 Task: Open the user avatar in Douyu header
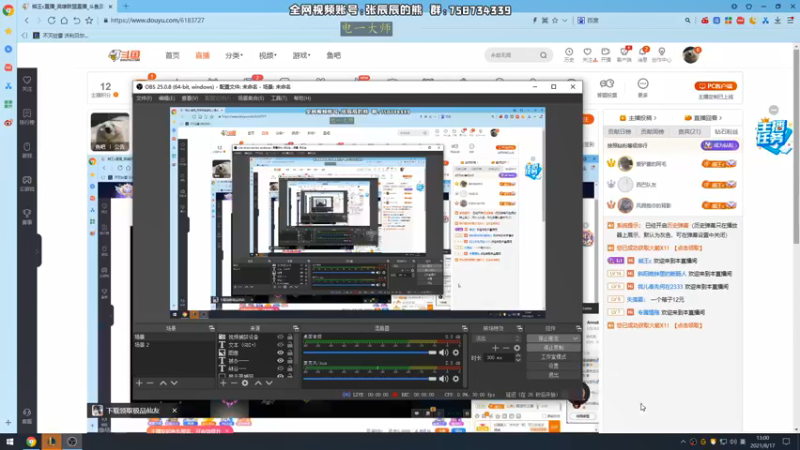pyautogui.click(x=691, y=55)
